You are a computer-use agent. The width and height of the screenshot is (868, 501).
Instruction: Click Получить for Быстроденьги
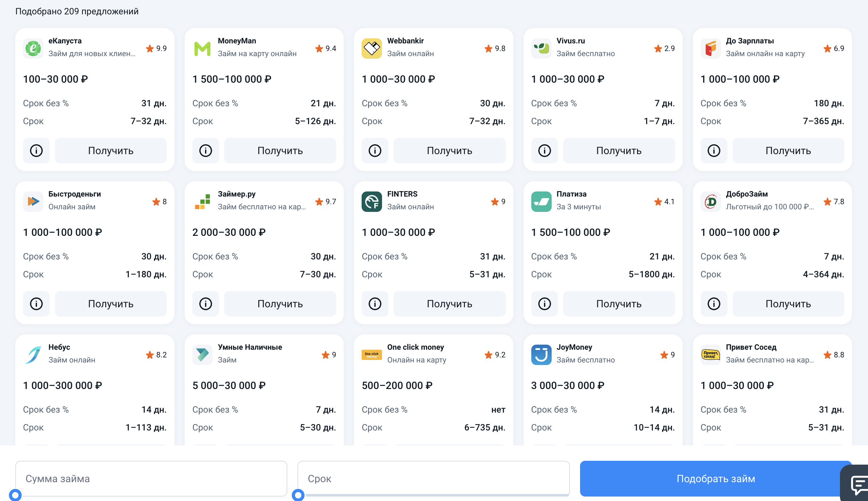(111, 303)
